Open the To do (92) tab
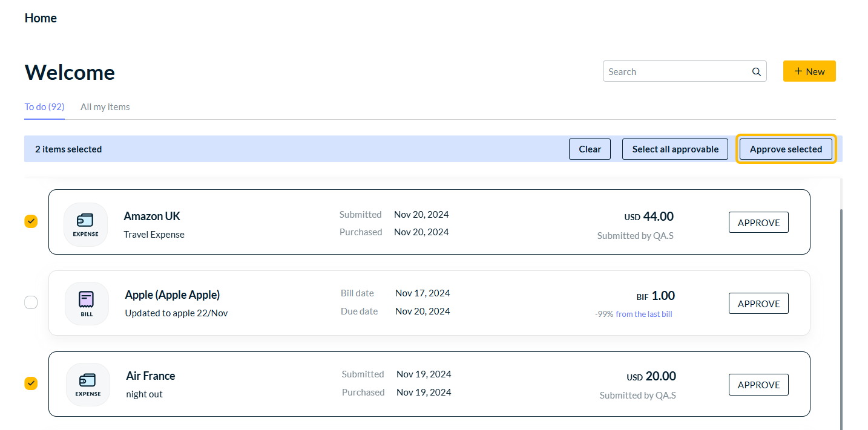 tap(44, 107)
